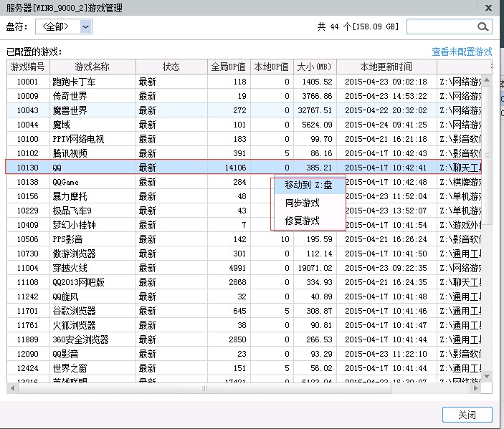The width and height of the screenshot is (504, 429).
Task: Choose 修复游戏 from context menu
Action: tap(308, 221)
